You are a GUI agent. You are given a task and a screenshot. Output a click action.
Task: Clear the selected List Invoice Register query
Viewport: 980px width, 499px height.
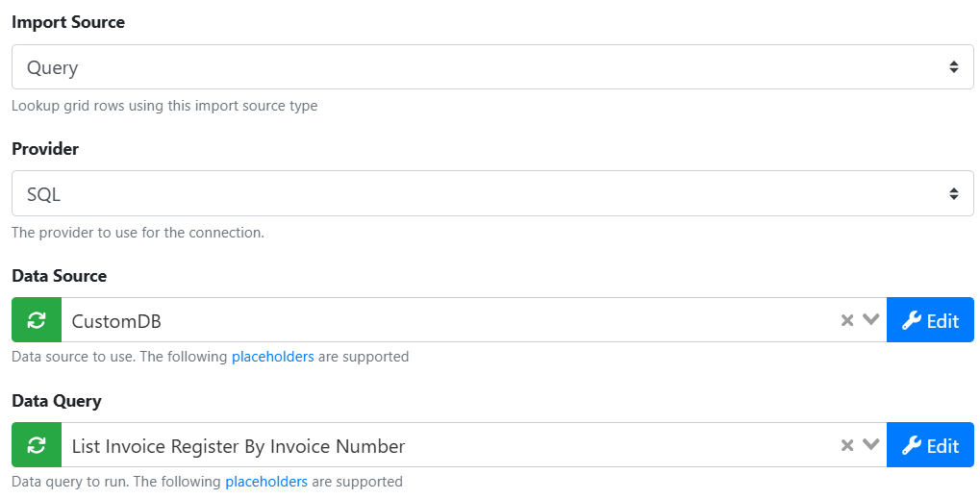847,445
